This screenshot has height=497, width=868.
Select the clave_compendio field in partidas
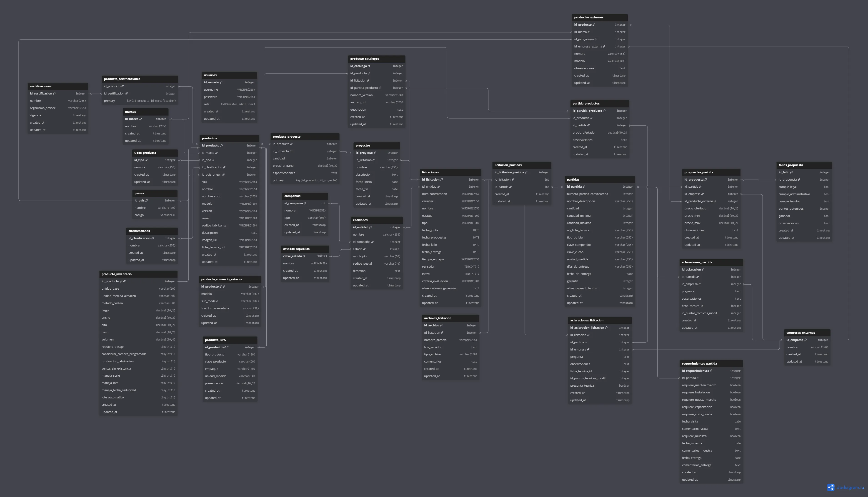[x=600, y=245]
